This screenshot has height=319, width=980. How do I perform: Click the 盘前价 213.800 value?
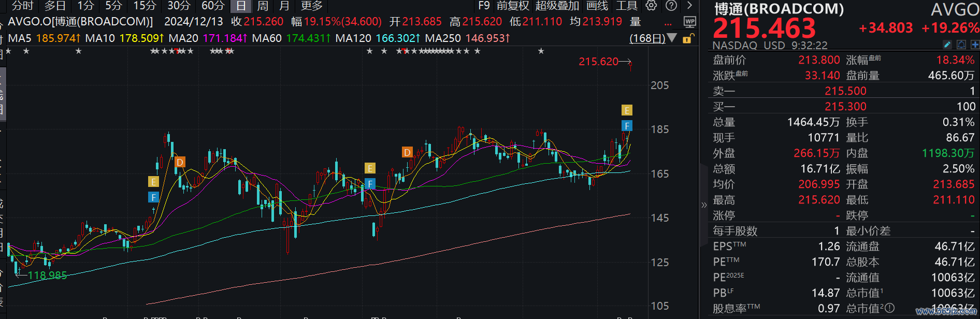[x=819, y=60]
